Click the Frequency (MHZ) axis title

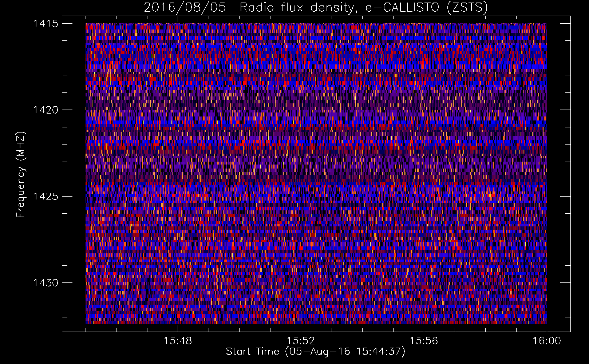click(21, 174)
